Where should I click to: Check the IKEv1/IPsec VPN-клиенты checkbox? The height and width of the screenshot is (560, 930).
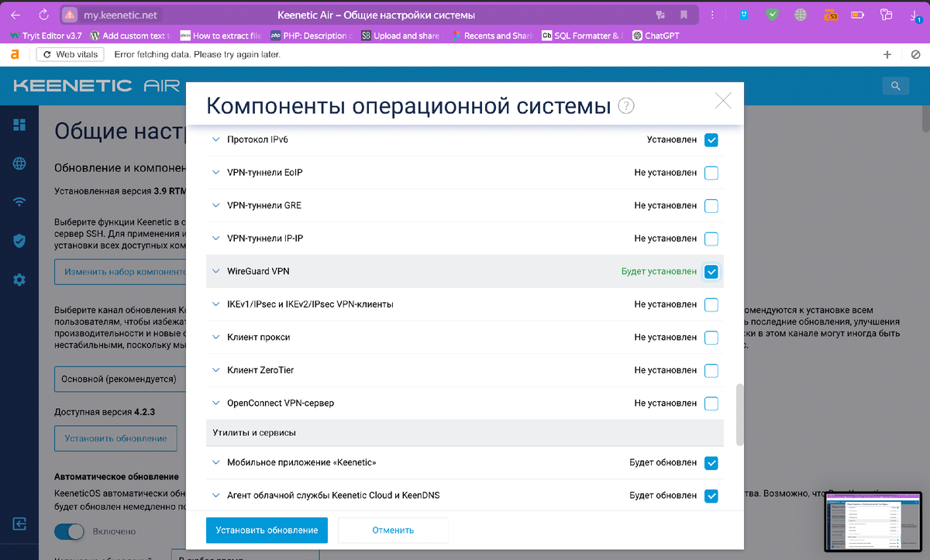click(x=711, y=304)
